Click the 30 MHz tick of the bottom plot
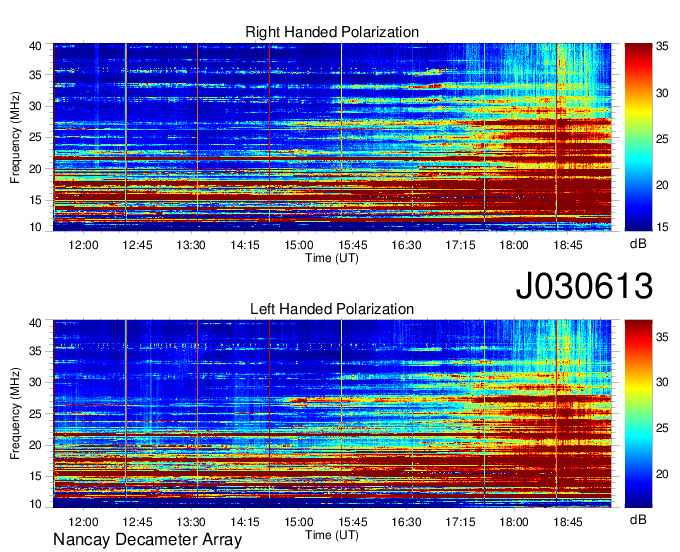This screenshot has width=680, height=552. [35, 382]
